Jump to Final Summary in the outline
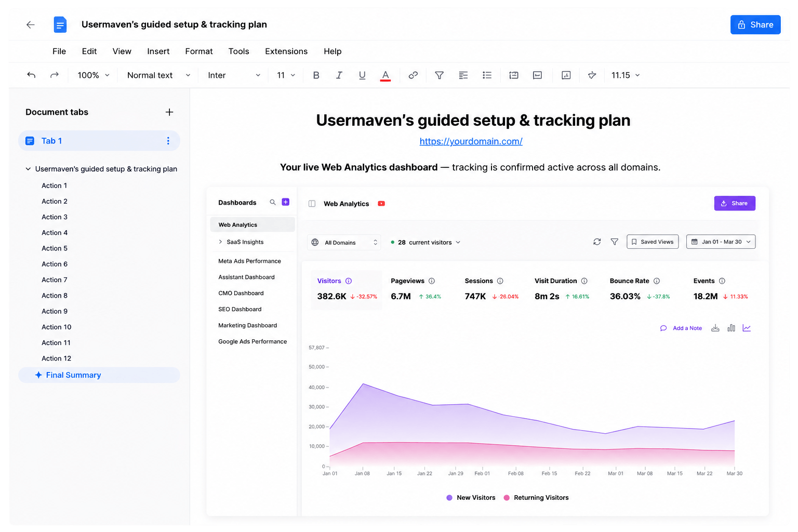 pyautogui.click(x=99, y=375)
